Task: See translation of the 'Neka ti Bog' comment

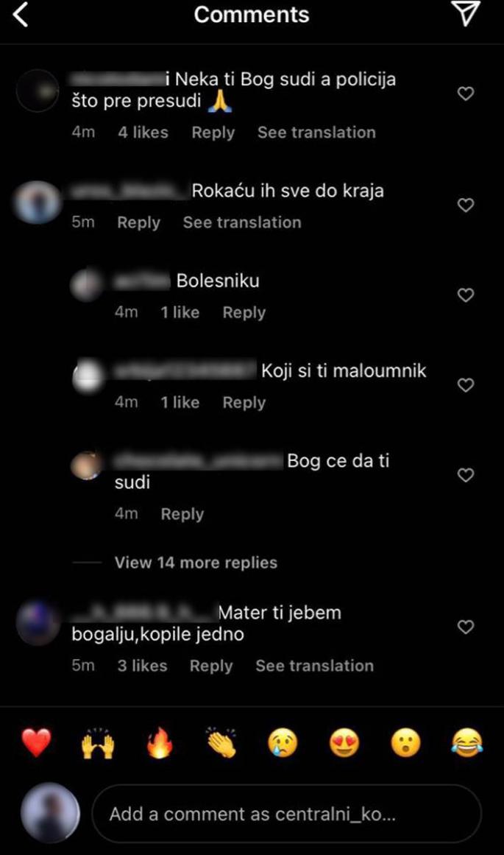Action: 316,132
